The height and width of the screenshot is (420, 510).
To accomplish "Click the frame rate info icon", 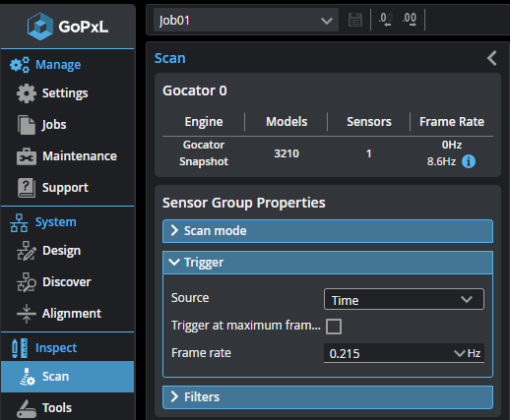I will tap(469, 161).
